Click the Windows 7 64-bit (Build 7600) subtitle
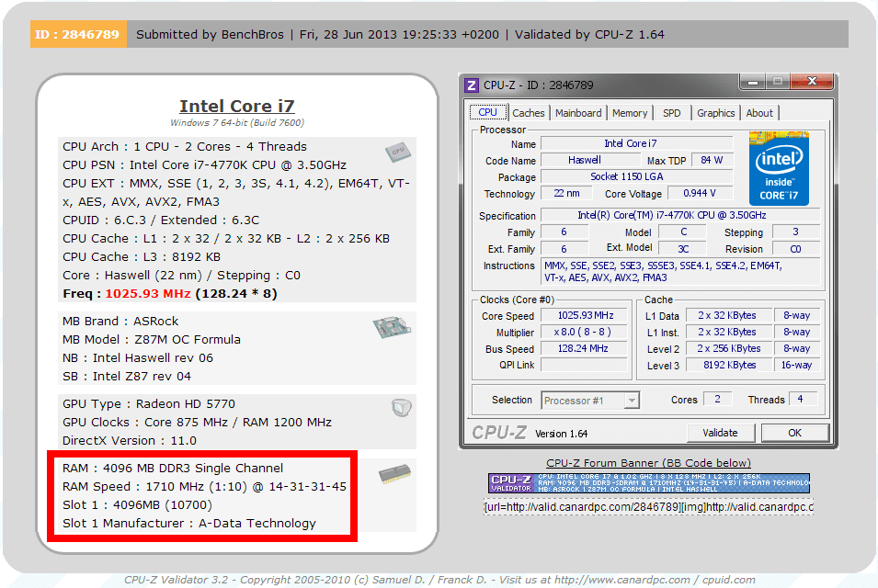878x588 pixels. click(x=237, y=122)
